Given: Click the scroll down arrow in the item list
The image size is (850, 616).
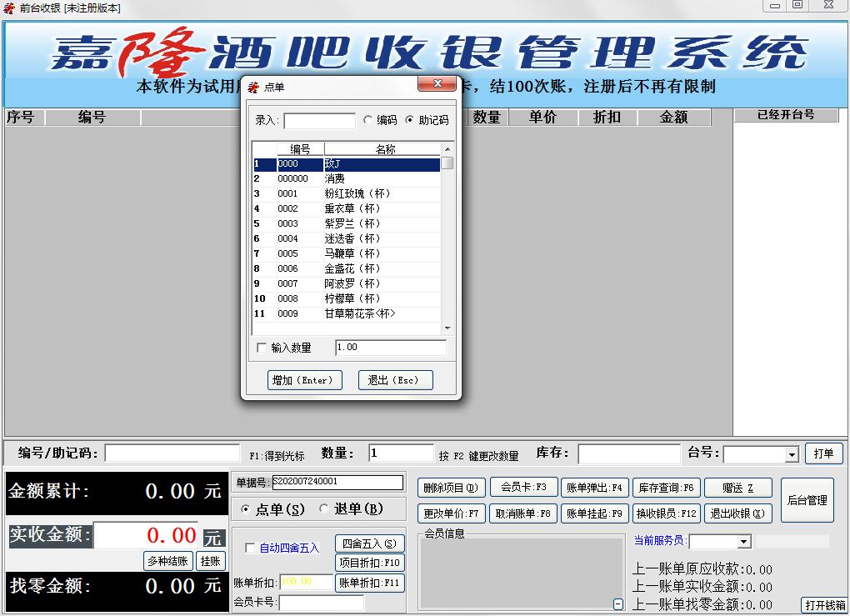Looking at the screenshot, I should (x=447, y=328).
